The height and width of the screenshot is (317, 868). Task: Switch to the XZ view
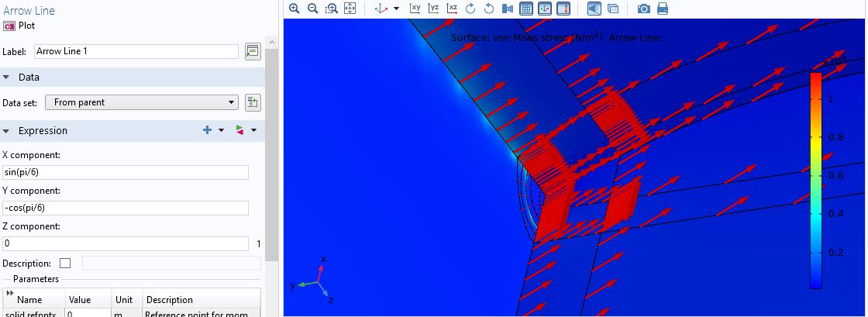pos(452,9)
